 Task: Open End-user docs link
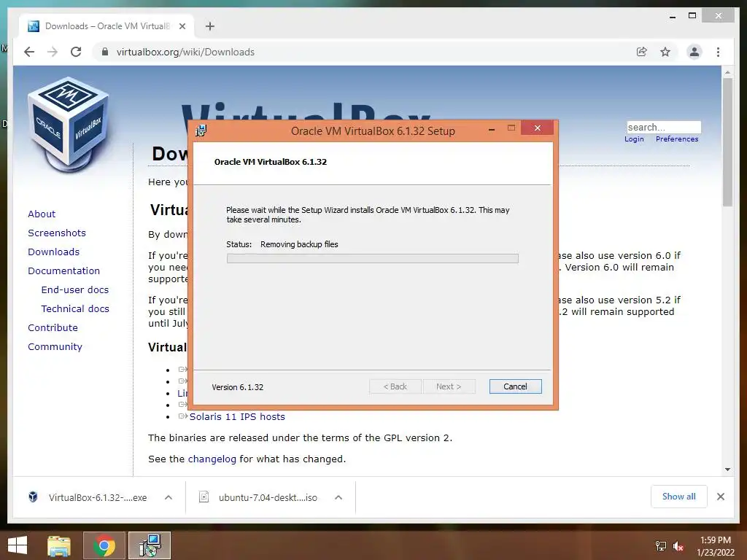pos(75,290)
